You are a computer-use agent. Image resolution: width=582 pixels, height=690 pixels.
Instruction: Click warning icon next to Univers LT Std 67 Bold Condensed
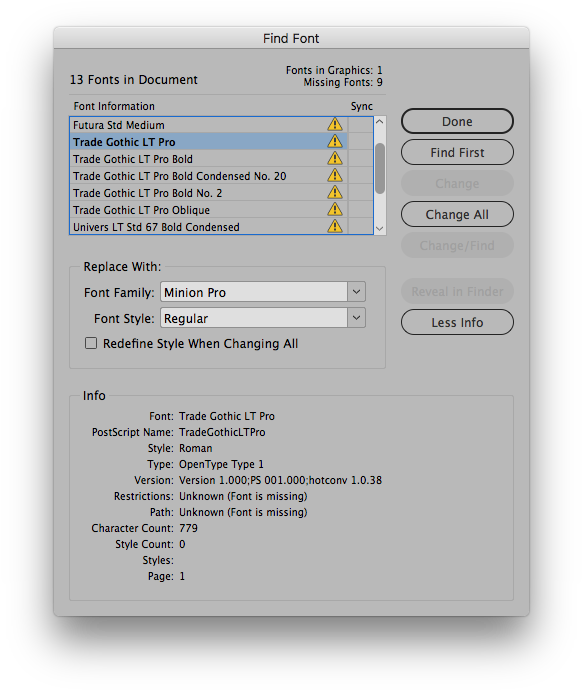point(335,226)
